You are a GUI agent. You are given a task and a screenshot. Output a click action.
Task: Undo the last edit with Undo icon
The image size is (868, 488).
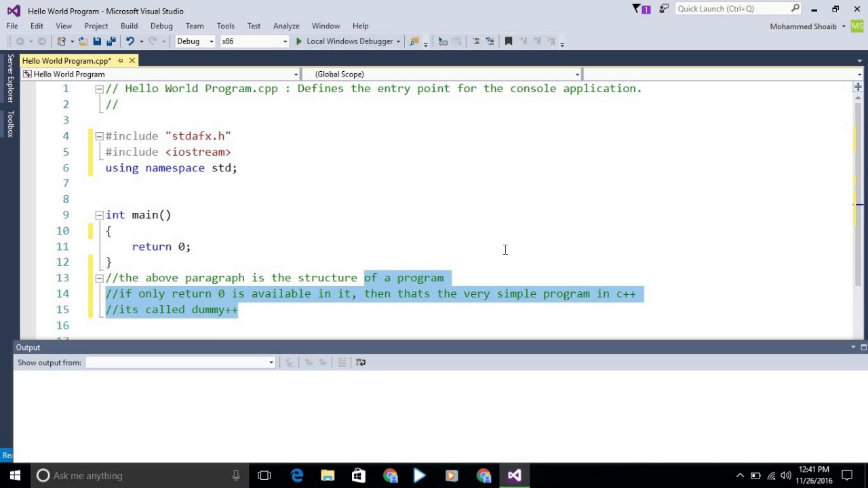pos(130,41)
